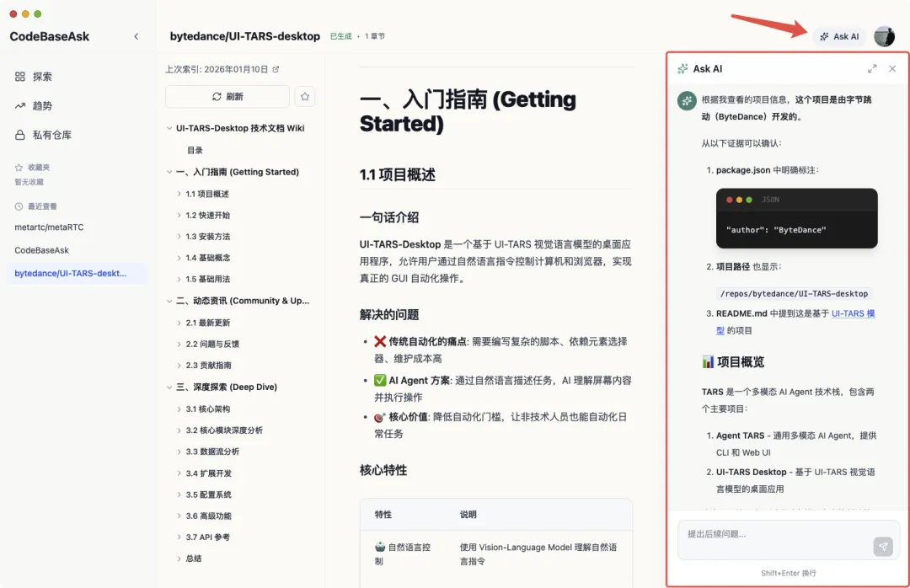Click the 解决的问题 heading
This screenshot has width=910, height=588.
tap(388, 314)
